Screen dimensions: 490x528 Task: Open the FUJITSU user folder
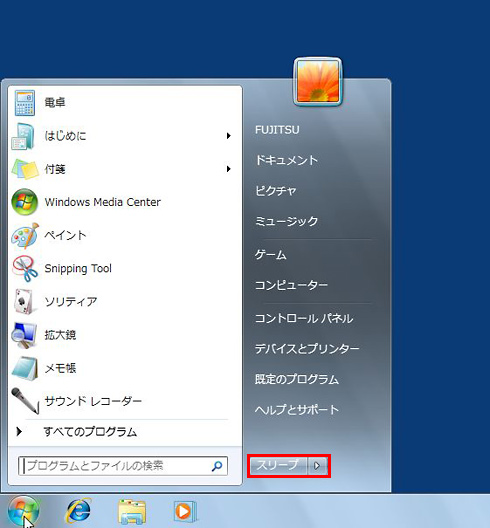point(277,130)
